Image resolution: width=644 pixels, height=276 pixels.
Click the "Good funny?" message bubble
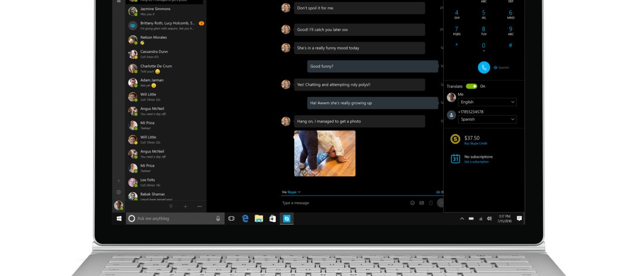(373, 66)
